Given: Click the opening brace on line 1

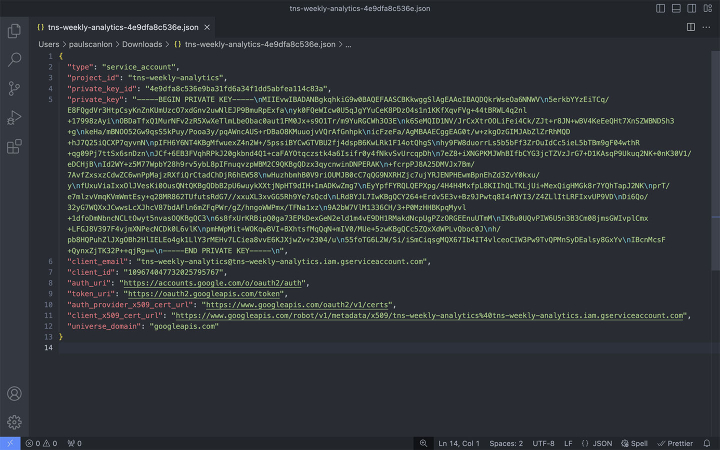Looking at the screenshot, I should [x=61, y=56].
